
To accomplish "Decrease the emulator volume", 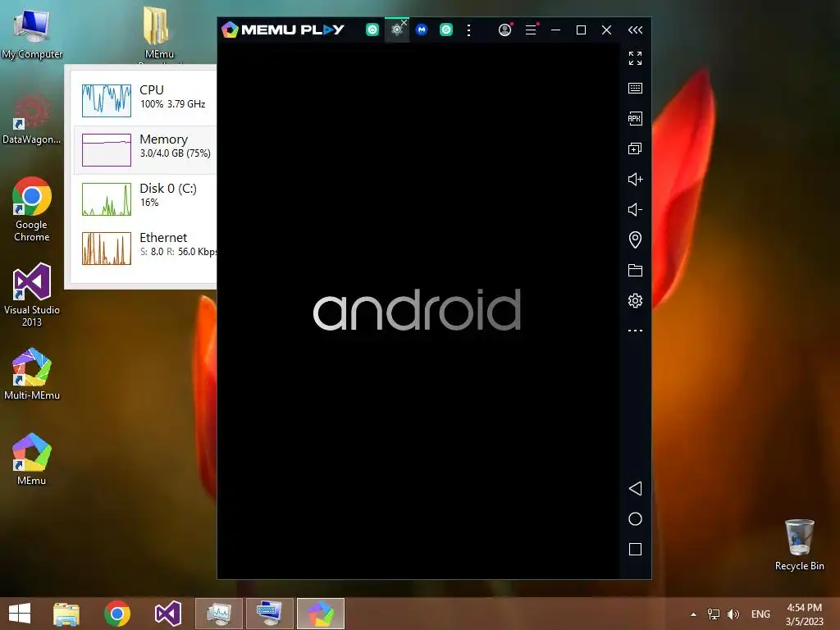I will (636, 209).
